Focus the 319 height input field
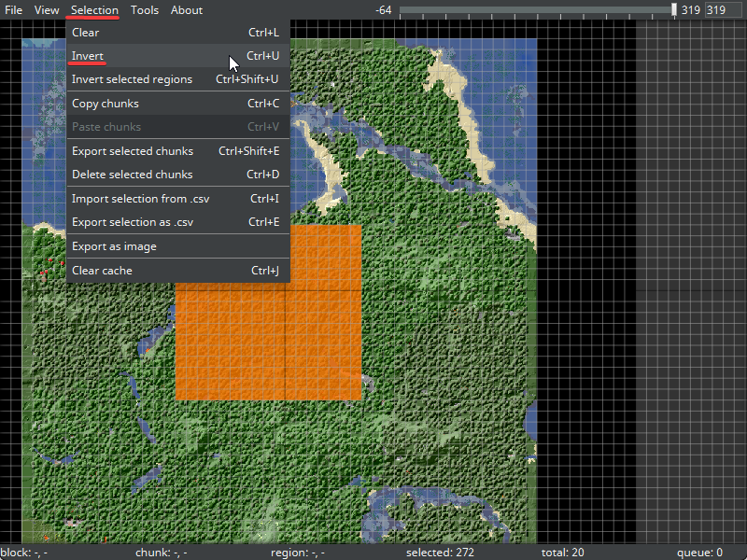This screenshot has height=560, width=747. tap(723, 10)
